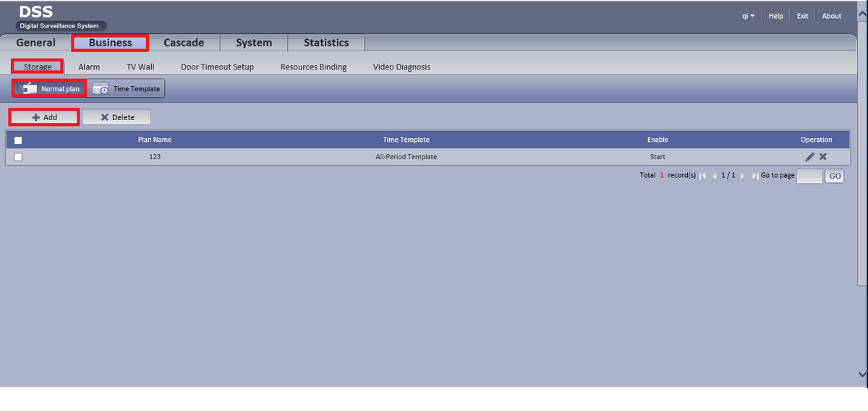Focus the Go to page input field
The image size is (868, 411).
point(809,176)
